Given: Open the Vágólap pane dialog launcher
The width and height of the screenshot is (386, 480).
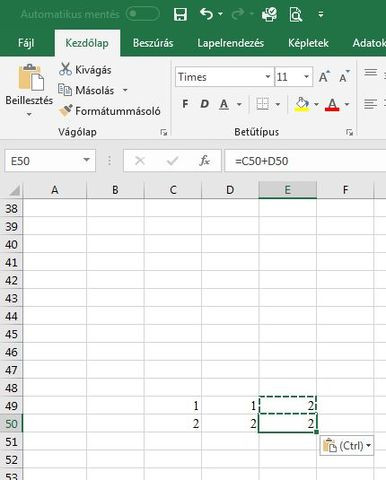Looking at the screenshot, I should (163, 132).
